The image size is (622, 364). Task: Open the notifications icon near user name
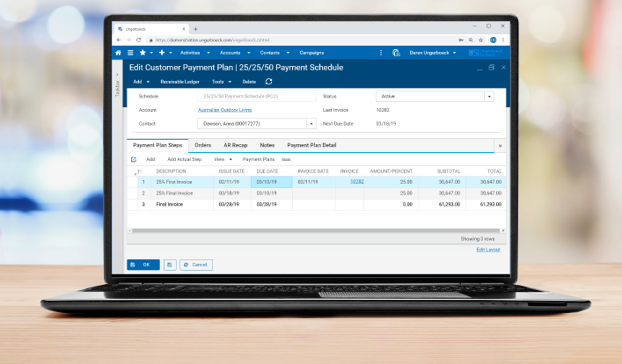click(396, 53)
